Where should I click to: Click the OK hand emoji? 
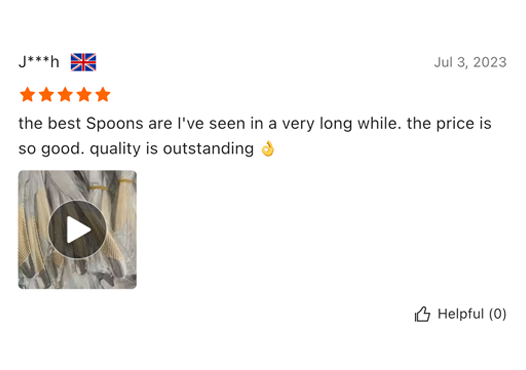268,149
